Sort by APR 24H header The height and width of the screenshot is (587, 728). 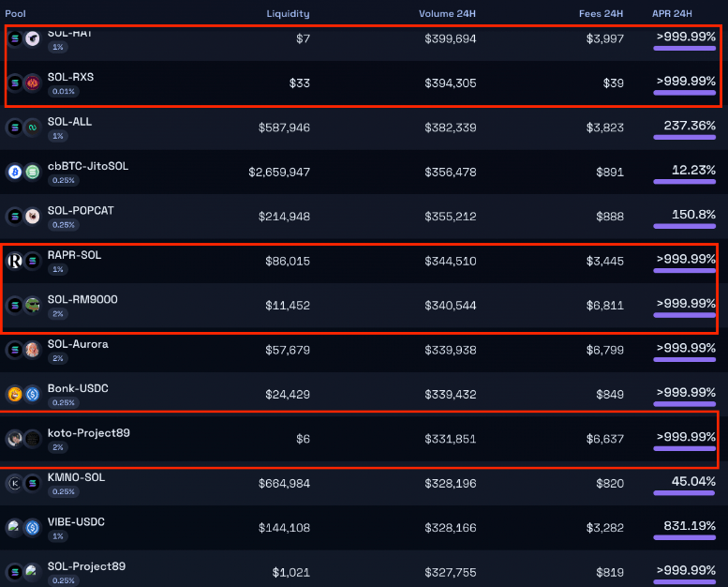672,13
